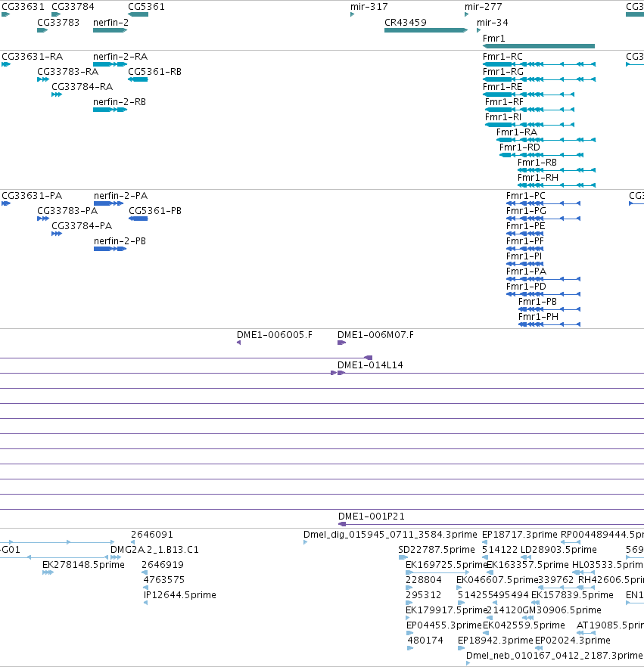Click the LD28903.5prime label
The image size is (644, 667).
tap(559, 550)
